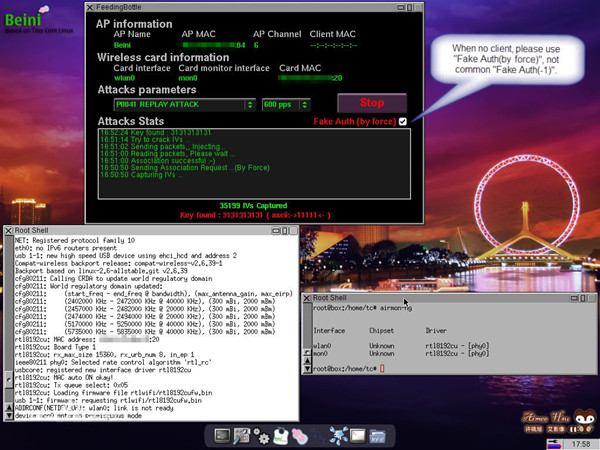The height and width of the screenshot is (450, 600).
Task: Launch the baby bib icon in dock
Action: click(x=282, y=435)
